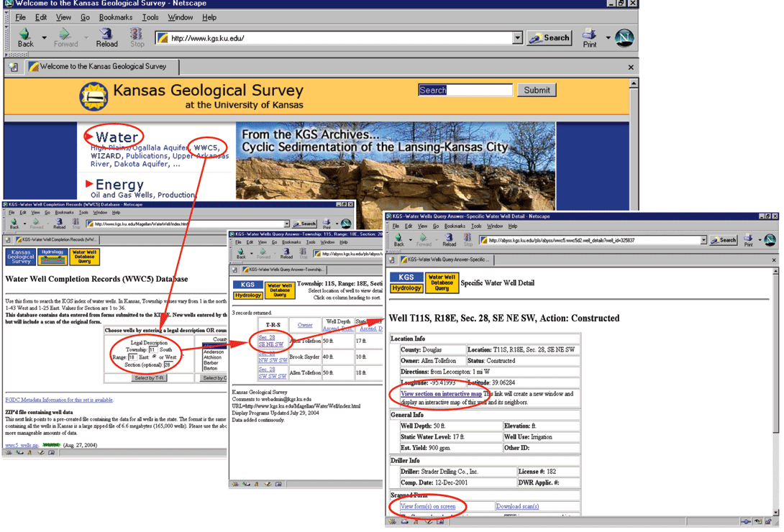Click the KGS homepage Search text box
The image size is (784, 532).
click(465, 90)
